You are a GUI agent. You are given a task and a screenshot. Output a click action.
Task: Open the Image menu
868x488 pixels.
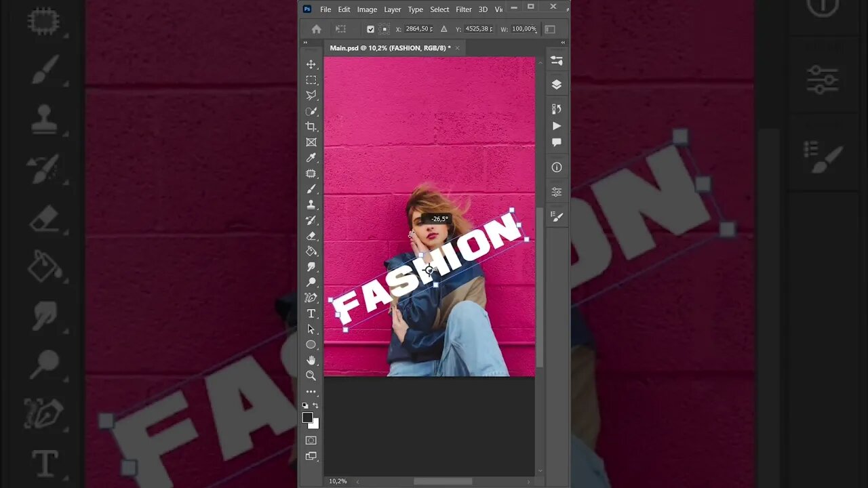367,9
